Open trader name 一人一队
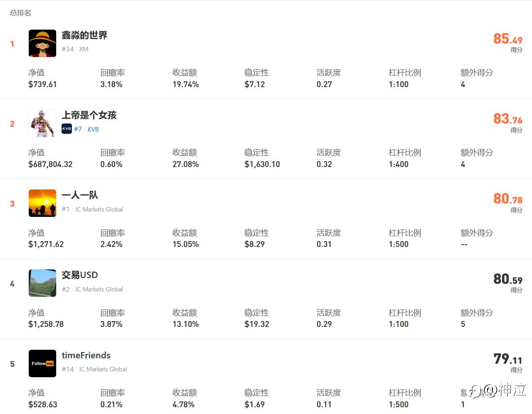Image resolution: width=532 pixels, height=414 pixels. coord(80,195)
